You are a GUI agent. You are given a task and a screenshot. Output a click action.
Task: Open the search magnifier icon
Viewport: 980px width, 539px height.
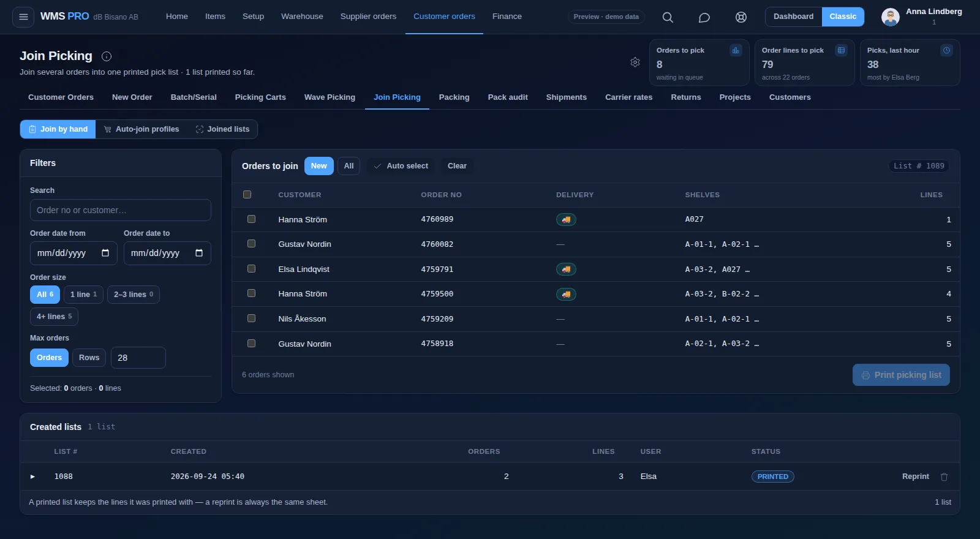[x=668, y=17]
